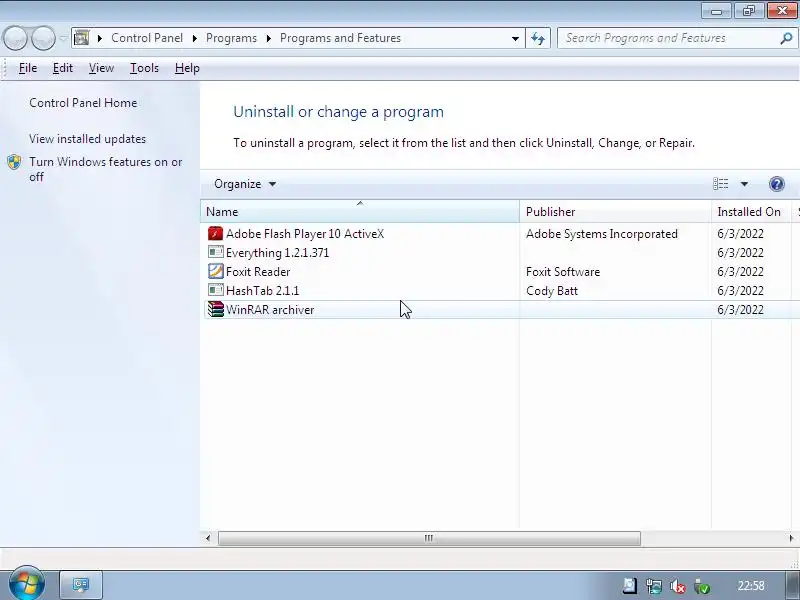Click the safely remove hardware tray icon
This screenshot has width=800, height=600.
click(702, 586)
